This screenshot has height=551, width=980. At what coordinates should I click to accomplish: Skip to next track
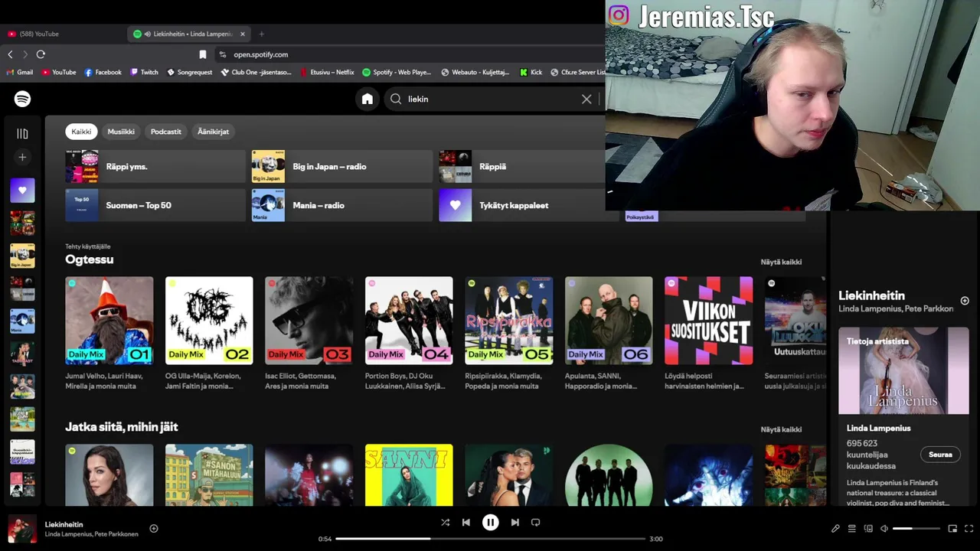514,523
